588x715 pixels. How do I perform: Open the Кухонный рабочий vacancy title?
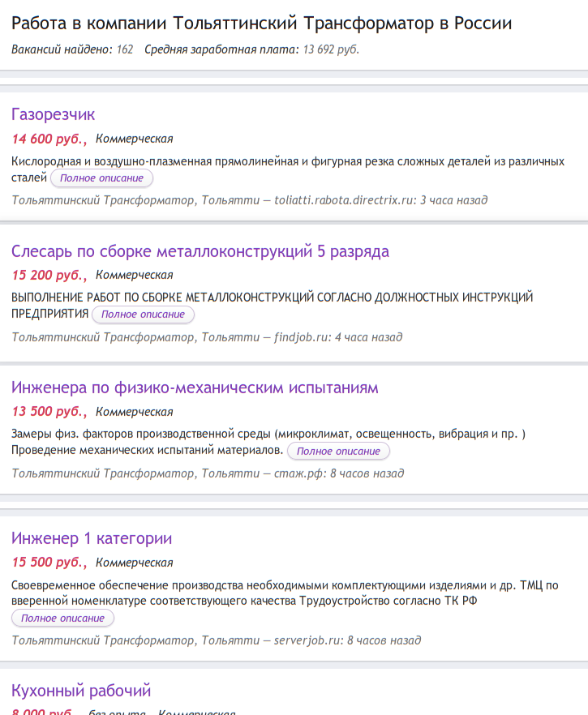point(81,691)
